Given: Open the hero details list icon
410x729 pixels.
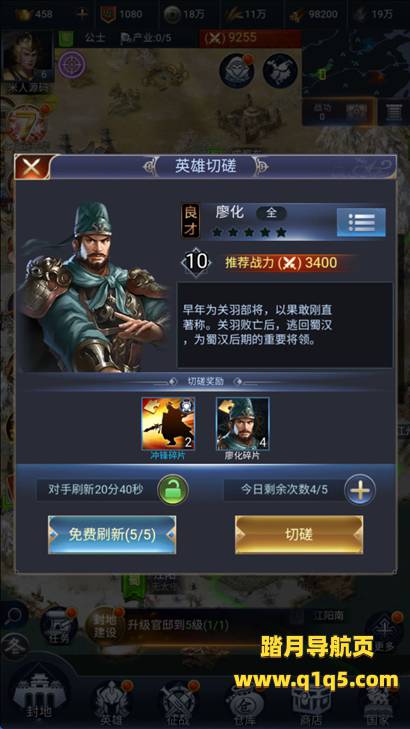Looking at the screenshot, I should [x=361, y=222].
